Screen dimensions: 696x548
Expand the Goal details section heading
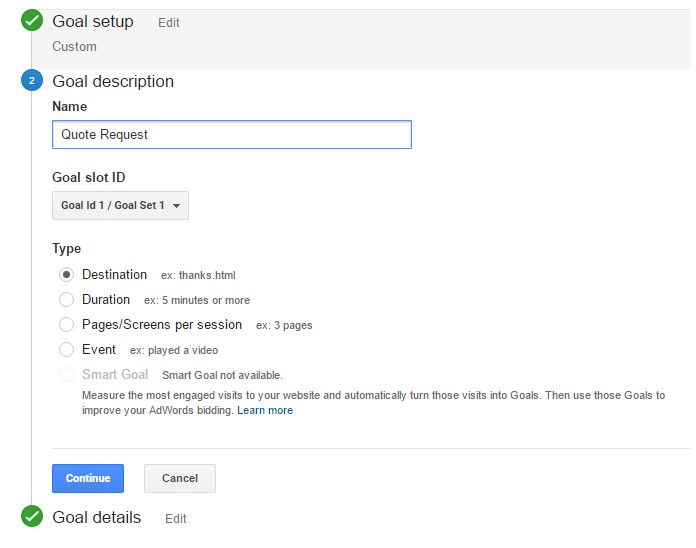click(97, 517)
